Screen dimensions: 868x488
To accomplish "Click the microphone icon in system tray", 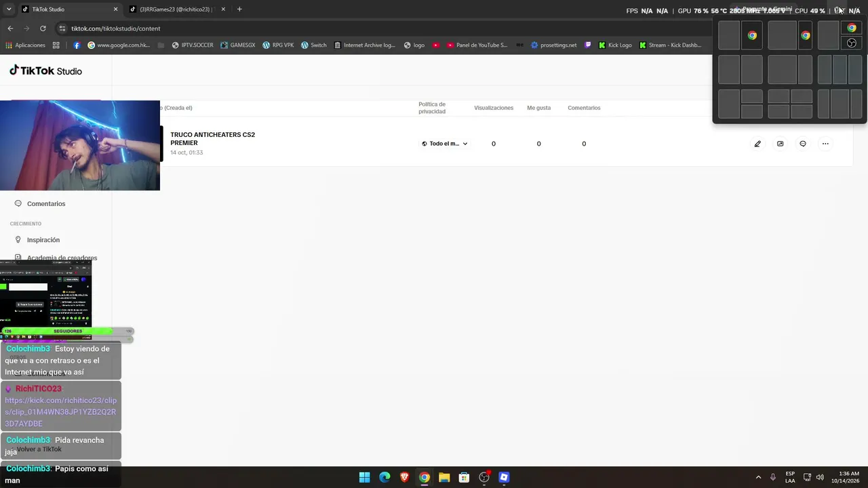I will click(772, 477).
